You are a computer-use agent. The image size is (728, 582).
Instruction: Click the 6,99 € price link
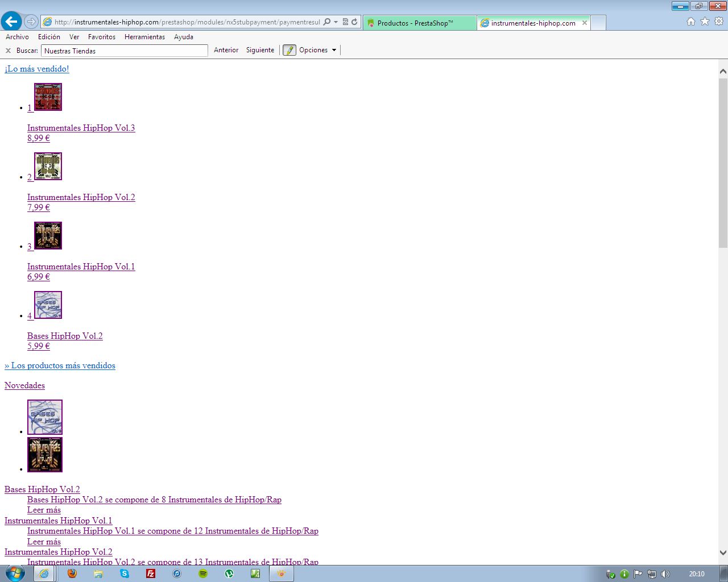pos(39,277)
